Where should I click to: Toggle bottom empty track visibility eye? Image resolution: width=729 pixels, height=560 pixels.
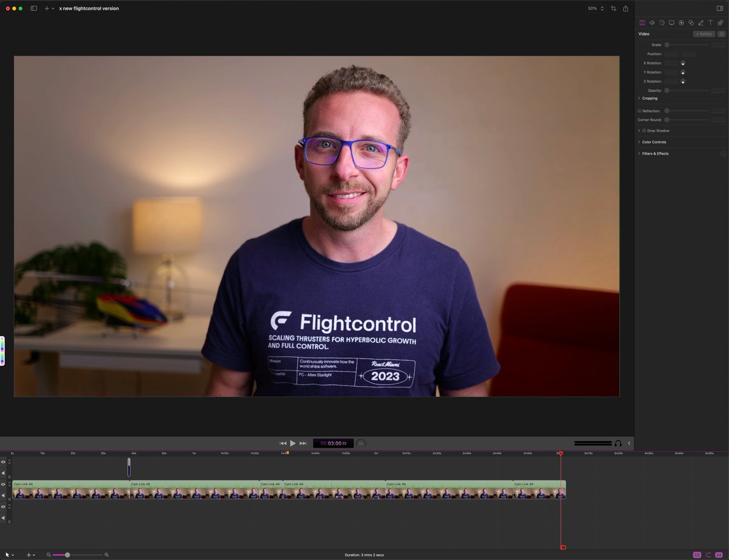click(3, 507)
